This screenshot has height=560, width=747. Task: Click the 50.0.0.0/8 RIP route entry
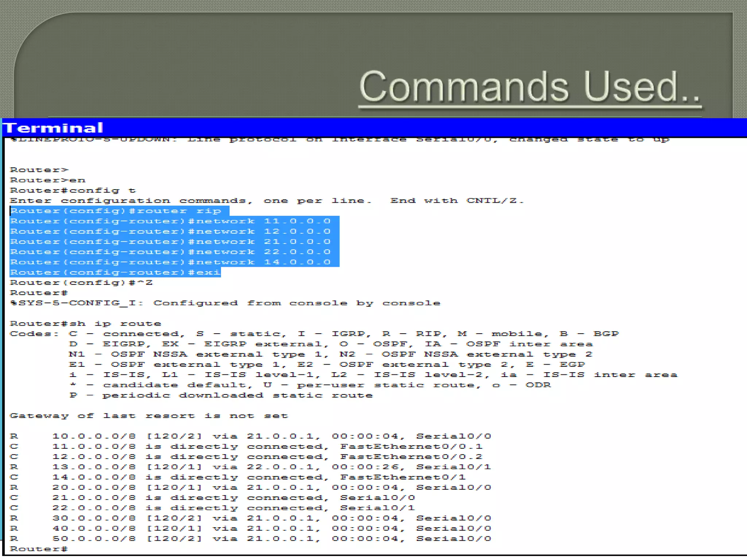point(250,539)
